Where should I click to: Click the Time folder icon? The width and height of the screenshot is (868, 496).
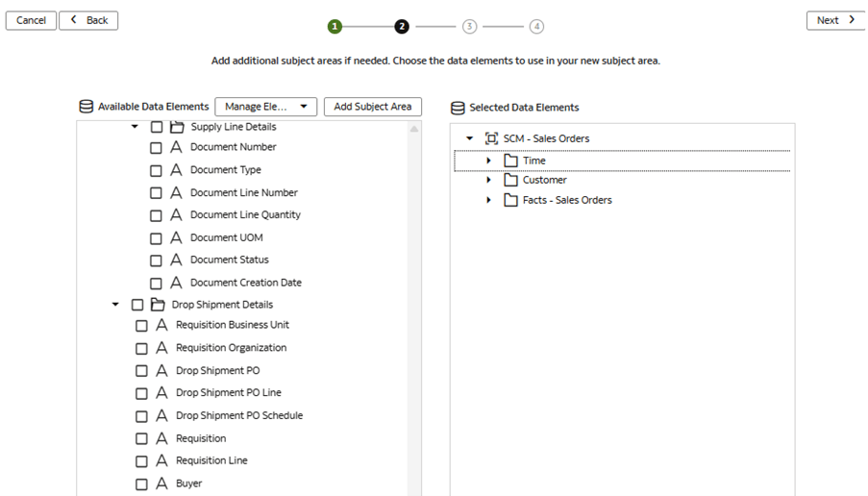[x=510, y=161]
